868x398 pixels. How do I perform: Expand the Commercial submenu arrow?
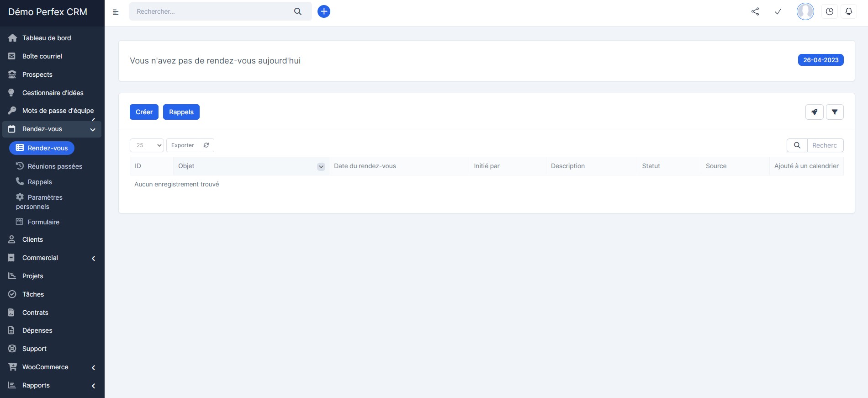pos(93,259)
